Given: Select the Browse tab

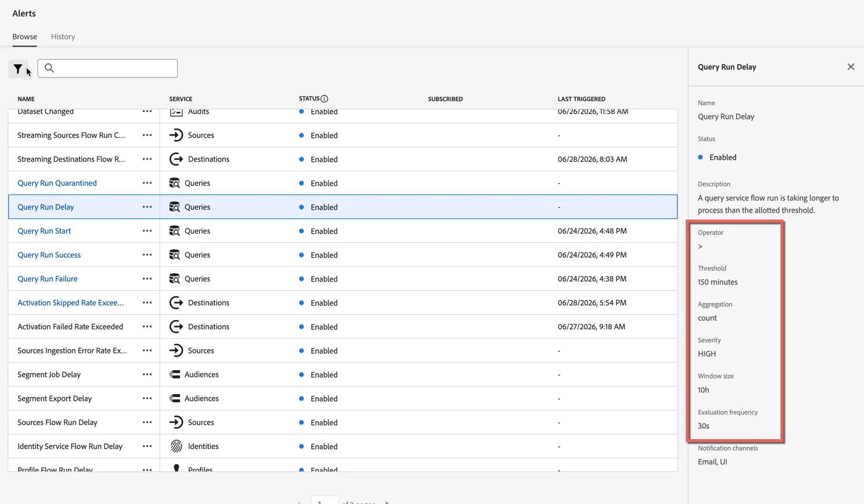Looking at the screenshot, I should 25,37.
